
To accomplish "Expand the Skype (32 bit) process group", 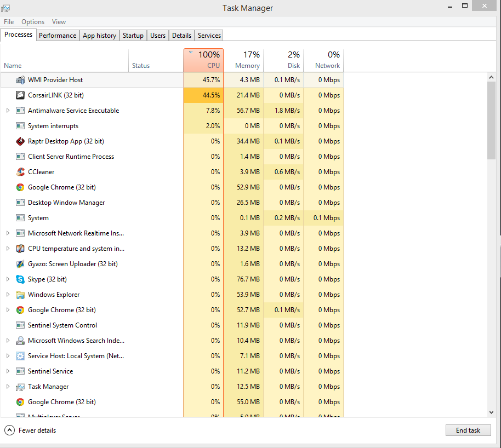I will coord(8,279).
